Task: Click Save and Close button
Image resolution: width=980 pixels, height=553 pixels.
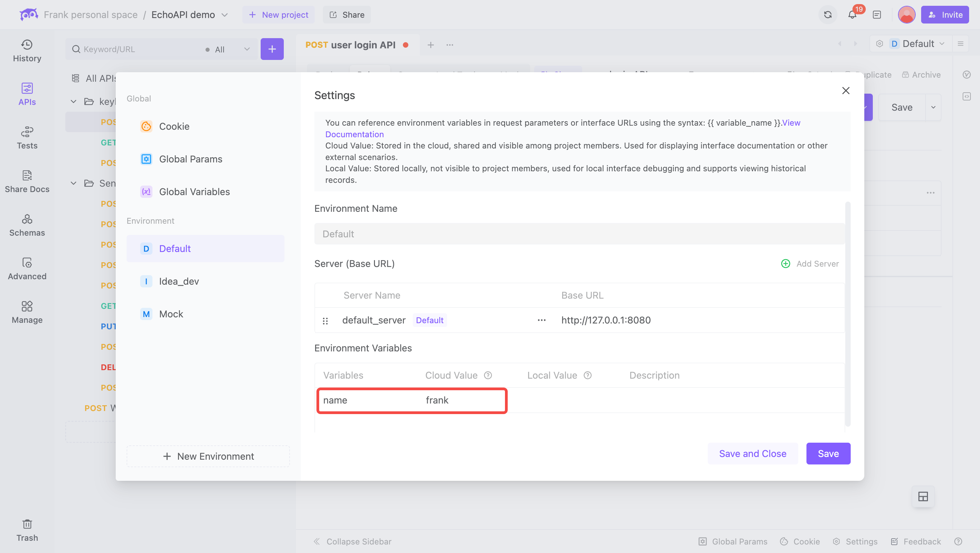Action: tap(752, 453)
